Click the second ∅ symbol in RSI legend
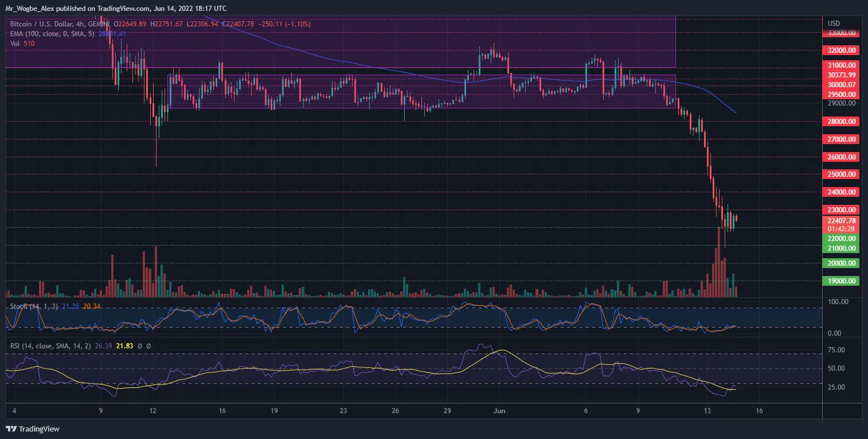Image resolution: width=868 pixels, height=439 pixels. pos(148,345)
